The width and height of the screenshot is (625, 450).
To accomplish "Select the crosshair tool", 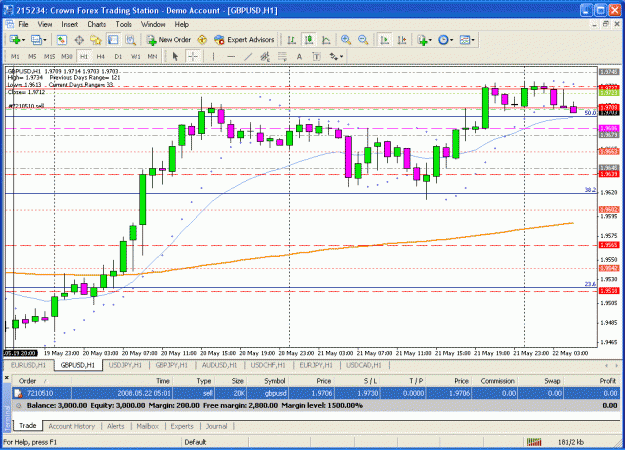I will coord(193,57).
